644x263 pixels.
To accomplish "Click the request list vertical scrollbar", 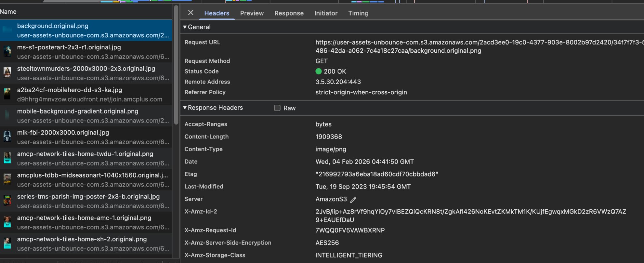I will [176, 64].
